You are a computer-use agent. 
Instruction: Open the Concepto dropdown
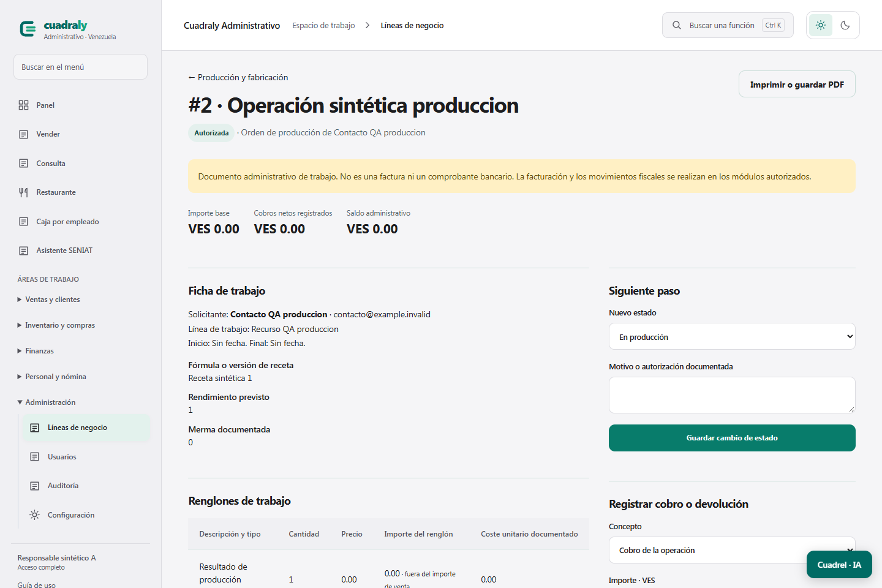732,550
